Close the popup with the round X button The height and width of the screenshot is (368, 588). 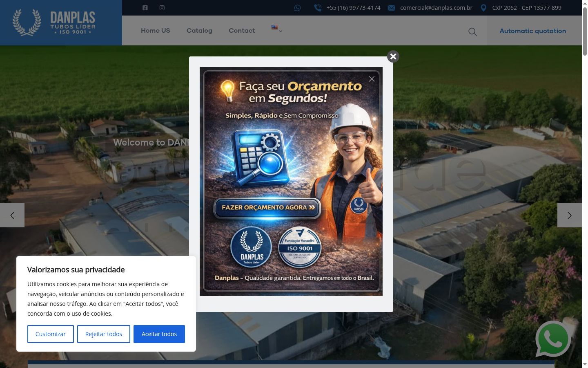pos(393,56)
